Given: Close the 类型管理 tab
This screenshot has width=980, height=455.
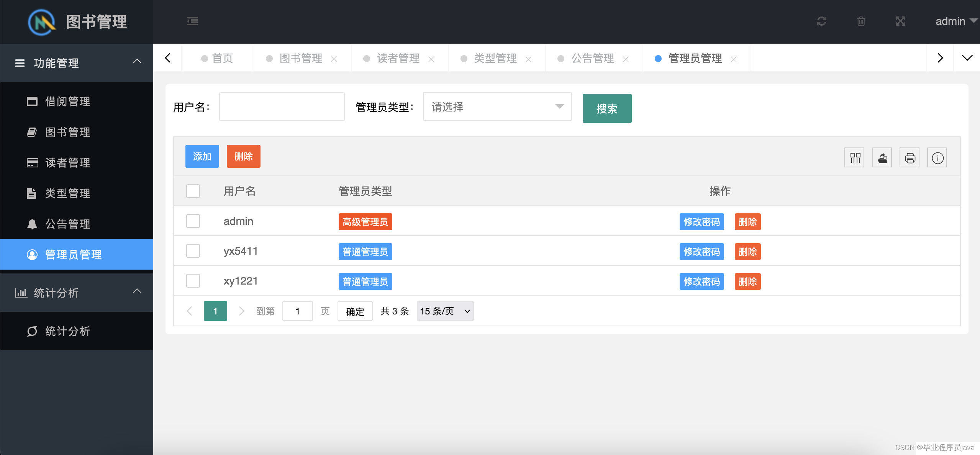Looking at the screenshot, I should pyautogui.click(x=528, y=59).
